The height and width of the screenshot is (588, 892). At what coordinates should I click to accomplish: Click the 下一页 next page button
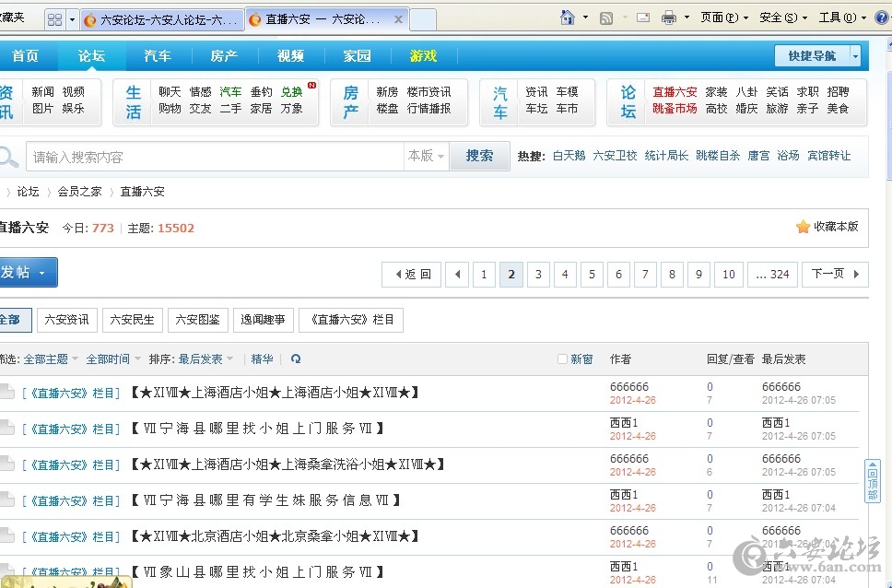pos(835,274)
